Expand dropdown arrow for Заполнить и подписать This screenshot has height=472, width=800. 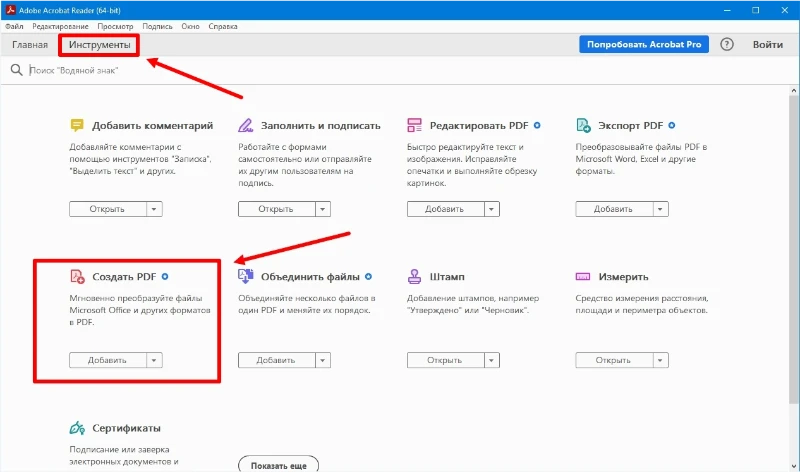pyautogui.click(x=322, y=209)
